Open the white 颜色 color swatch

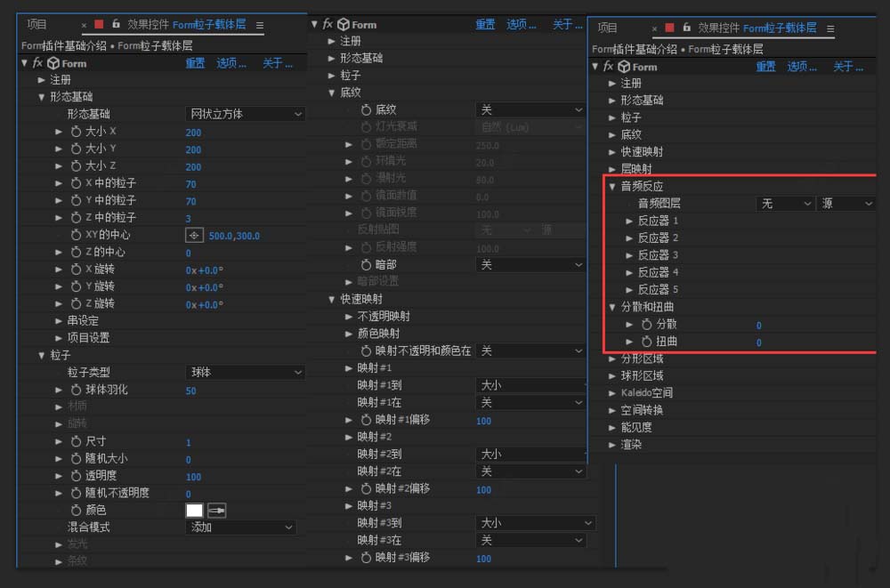194,511
